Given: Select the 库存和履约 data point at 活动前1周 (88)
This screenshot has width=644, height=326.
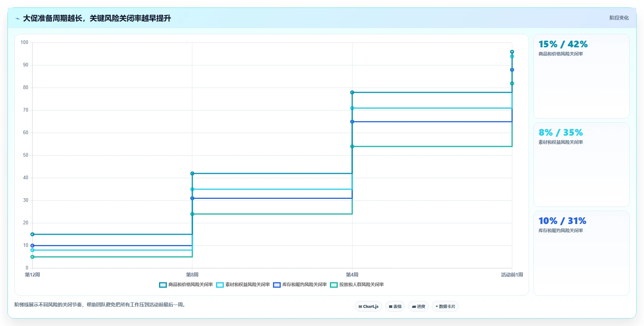Looking at the screenshot, I should (x=512, y=70).
